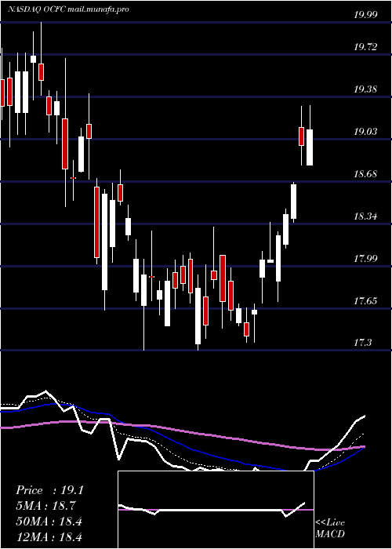Image resolution: width=392 pixels, height=549 pixels.
Task: Click the <<Live MACD label
Action: [330, 528]
